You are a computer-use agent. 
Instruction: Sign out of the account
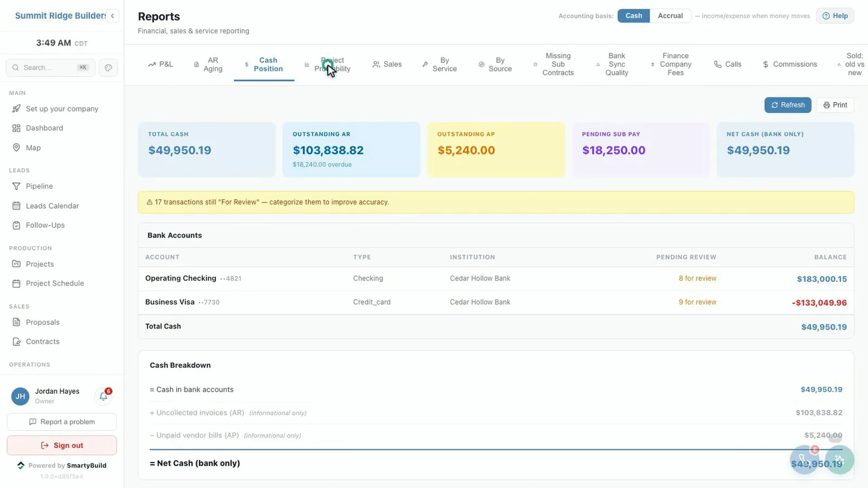coord(62,446)
